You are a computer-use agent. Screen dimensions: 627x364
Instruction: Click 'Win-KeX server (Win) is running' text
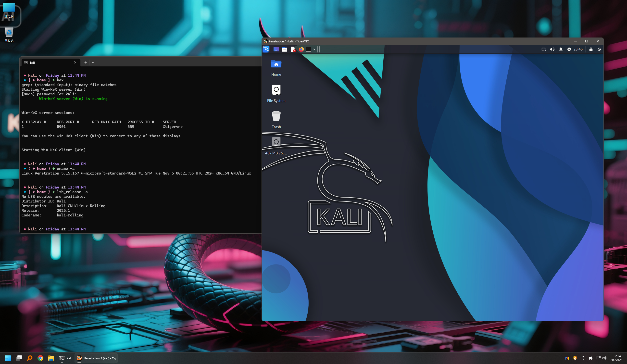[x=73, y=99]
